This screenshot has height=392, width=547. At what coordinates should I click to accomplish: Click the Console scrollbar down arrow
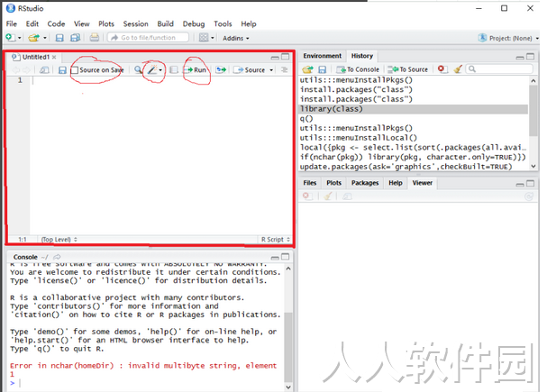(288, 387)
